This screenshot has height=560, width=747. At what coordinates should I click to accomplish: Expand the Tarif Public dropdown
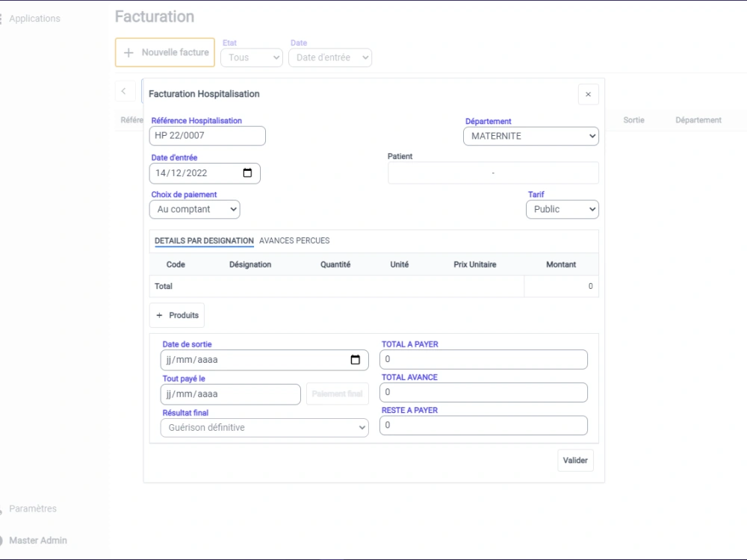coord(562,210)
